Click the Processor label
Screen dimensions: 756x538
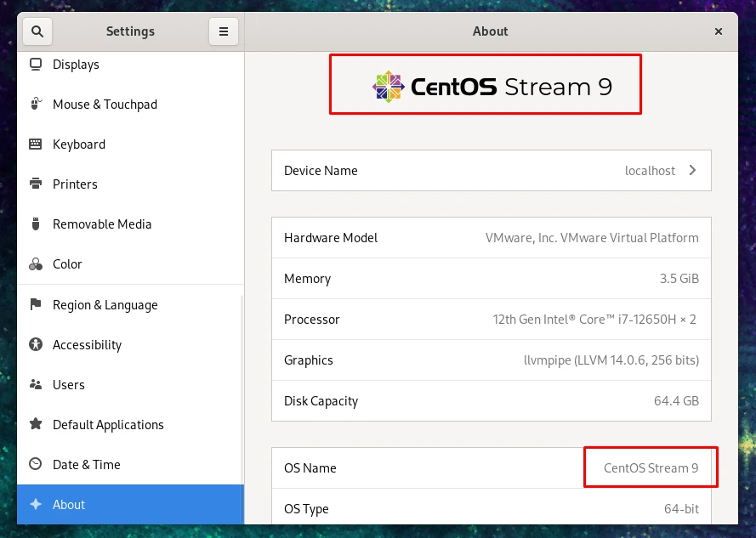coord(312,319)
